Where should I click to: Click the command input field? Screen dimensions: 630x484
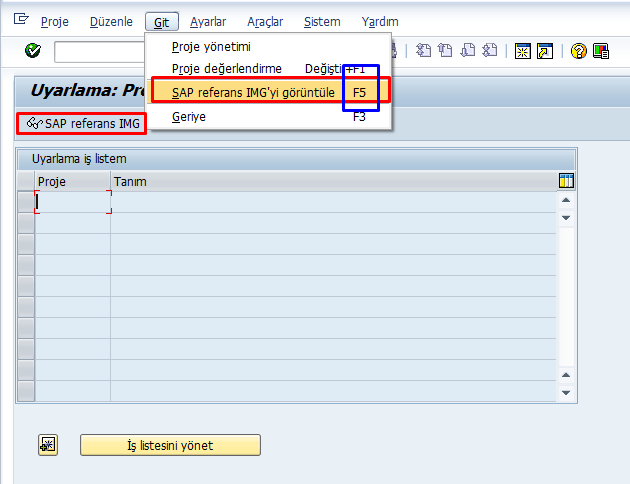click(100, 52)
